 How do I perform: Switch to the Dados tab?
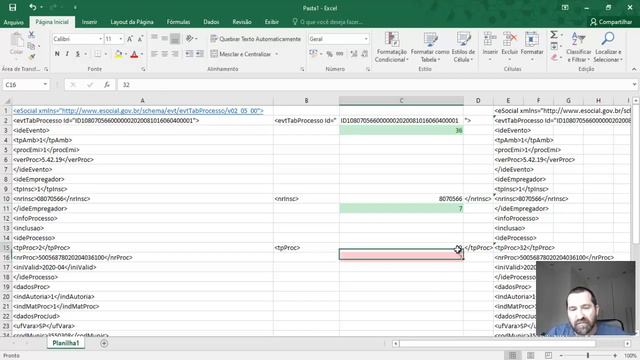click(211, 22)
